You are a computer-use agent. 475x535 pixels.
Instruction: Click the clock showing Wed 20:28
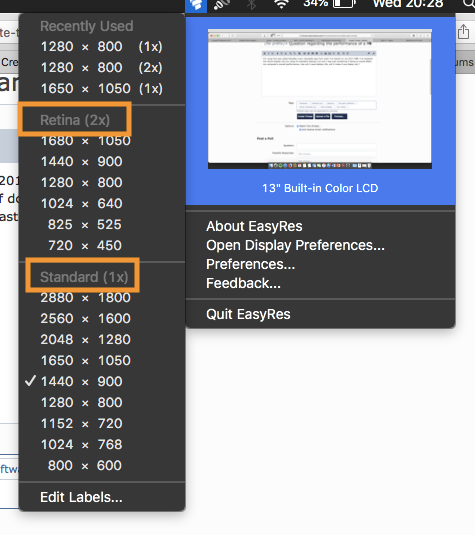click(x=408, y=4)
